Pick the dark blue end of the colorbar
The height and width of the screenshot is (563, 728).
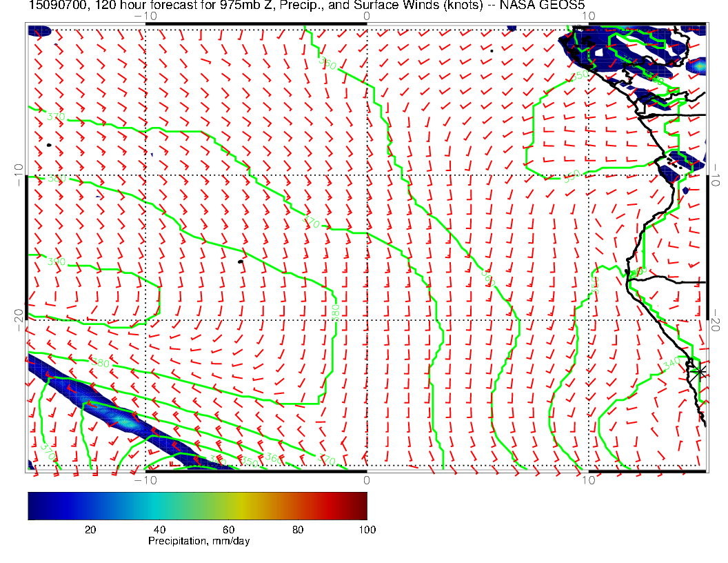(32, 505)
